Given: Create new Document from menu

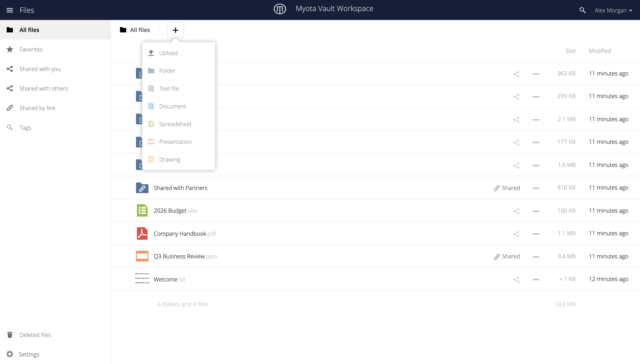Looking at the screenshot, I should tap(178, 106).
